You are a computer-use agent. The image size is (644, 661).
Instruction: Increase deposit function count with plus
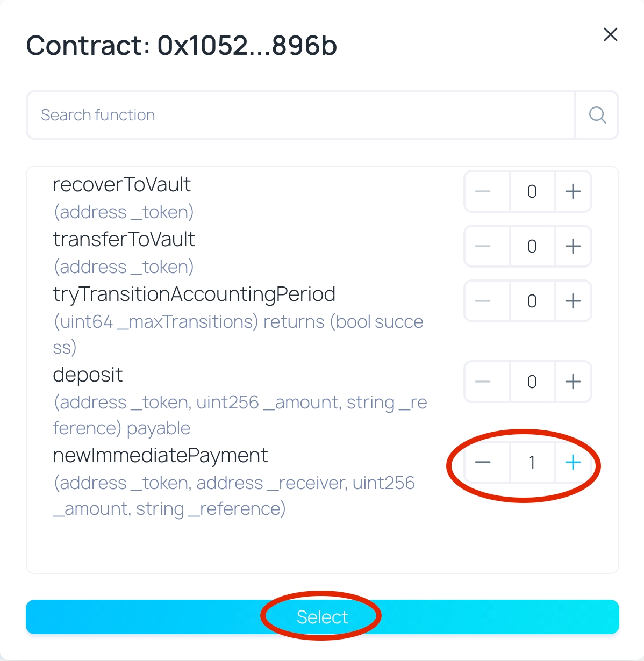pos(573,382)
